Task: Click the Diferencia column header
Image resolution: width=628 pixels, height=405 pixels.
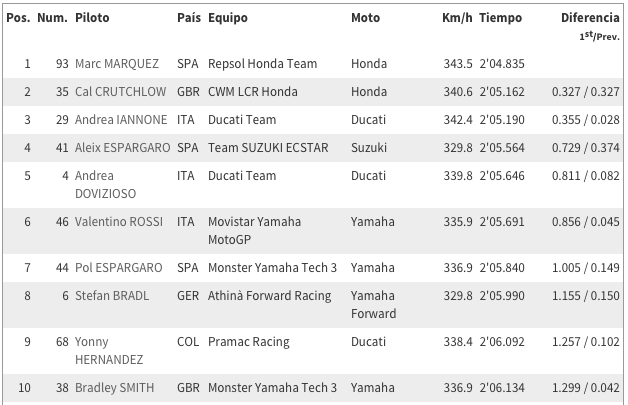Action: (590, 18)
